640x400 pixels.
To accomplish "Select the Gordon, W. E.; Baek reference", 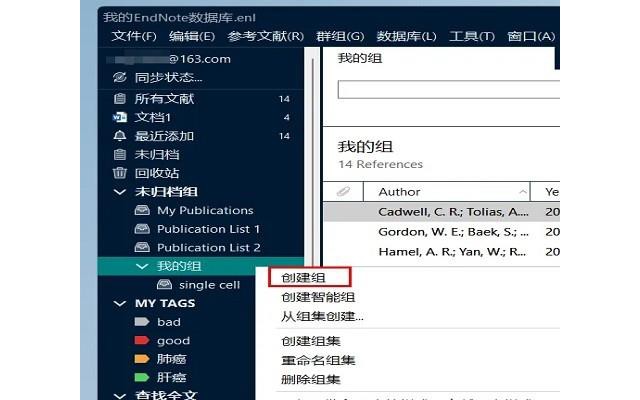I will (x=442, y=232).
